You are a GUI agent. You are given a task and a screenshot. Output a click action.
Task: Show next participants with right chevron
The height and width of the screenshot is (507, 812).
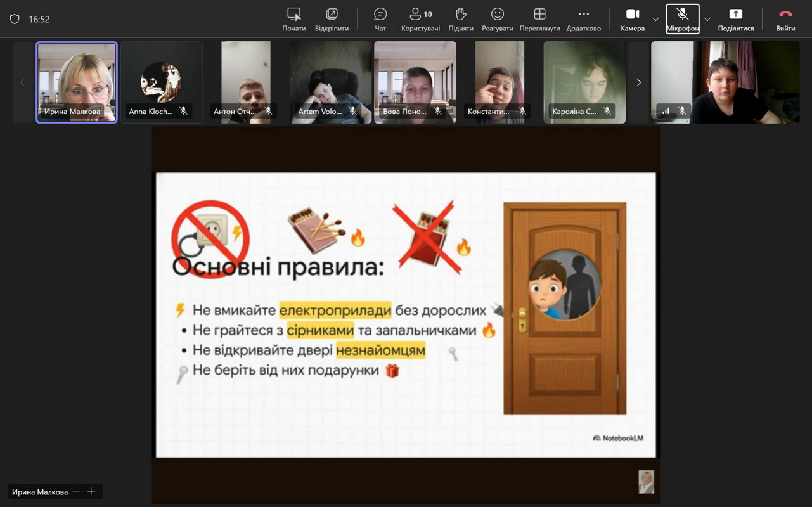[x=638, y=82]
